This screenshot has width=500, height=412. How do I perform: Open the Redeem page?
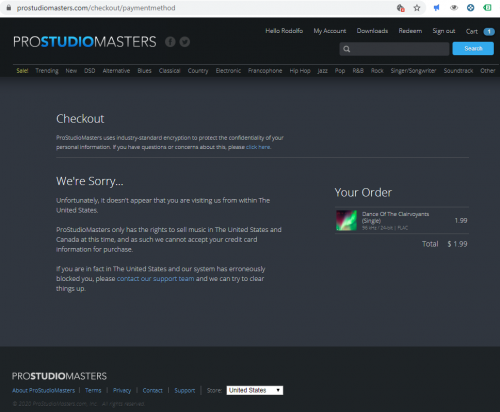(x=410, y=31)
